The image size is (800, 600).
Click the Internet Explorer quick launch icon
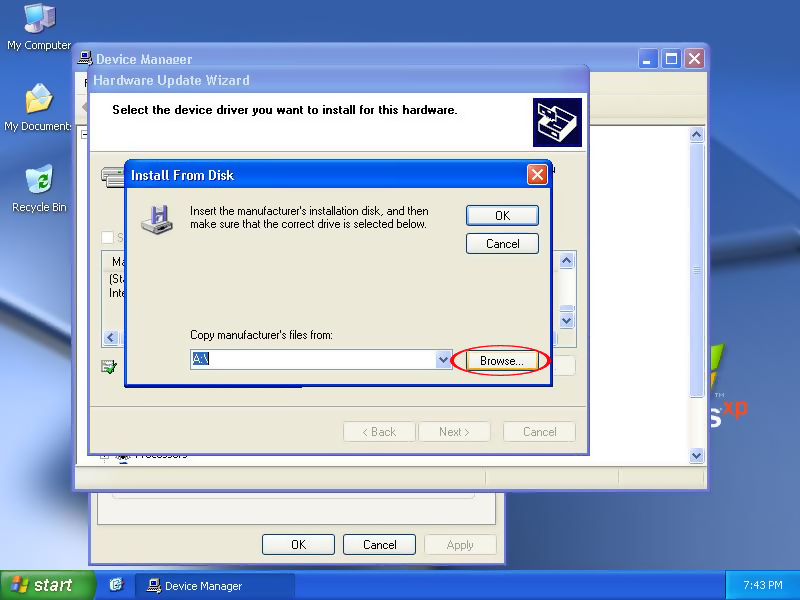(x=116, y=585)
